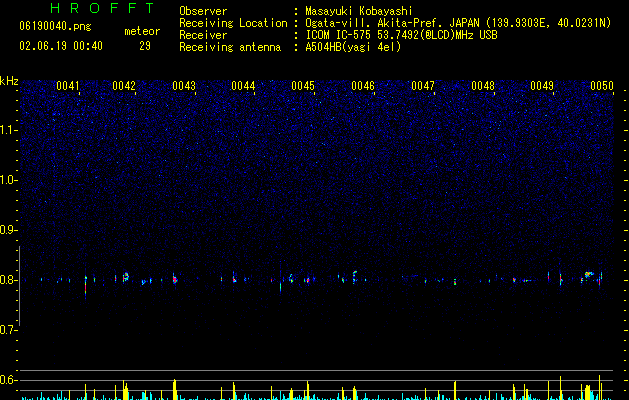Click the 0041 time marker
This screenshot has height=400, width=629.
(x=68, y=86)
